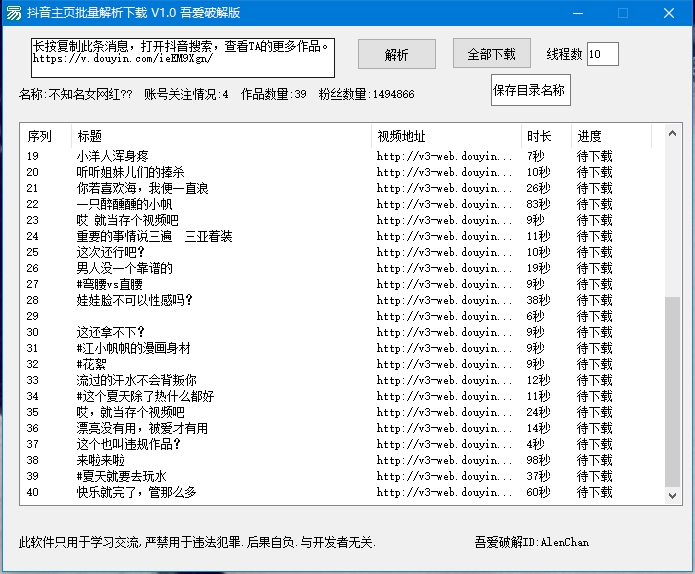Viewport: 695px width, 574px height.
Task: Click the share link text box
Action: 181,58
